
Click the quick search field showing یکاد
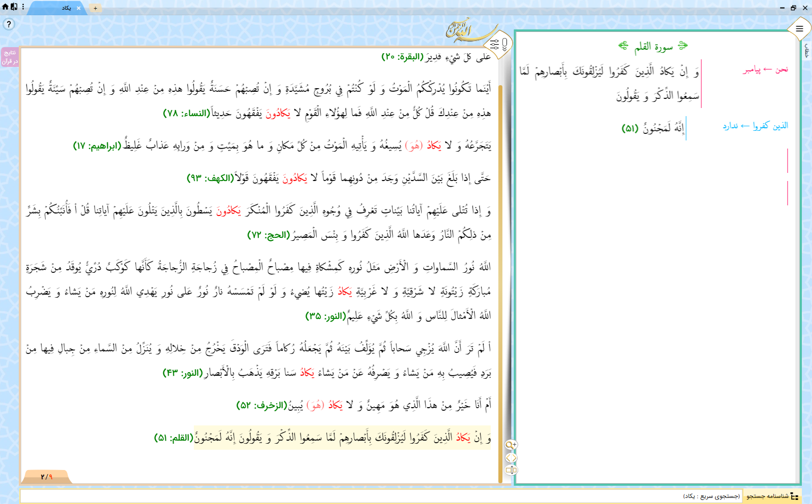click(x=381, y=496)
